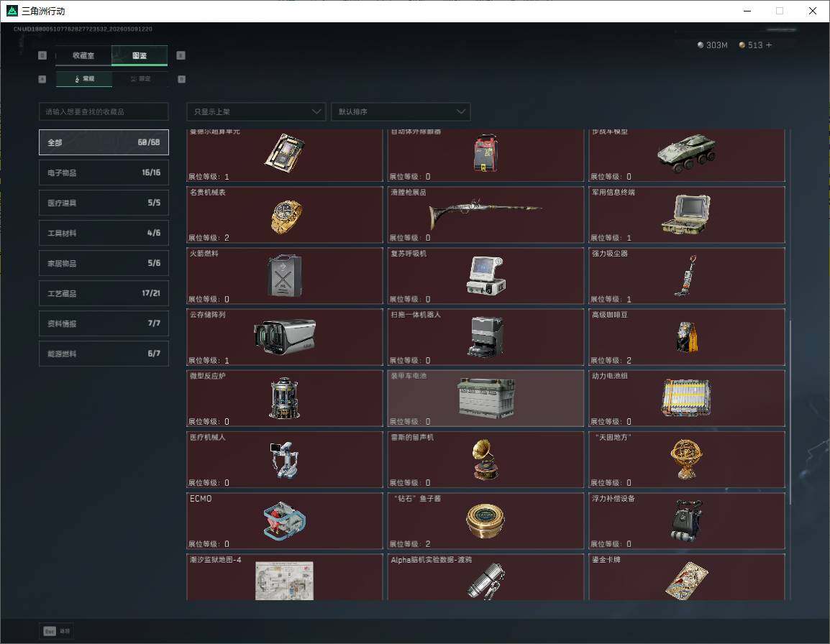Select the ECMO machine icon

tap(284, 520)
